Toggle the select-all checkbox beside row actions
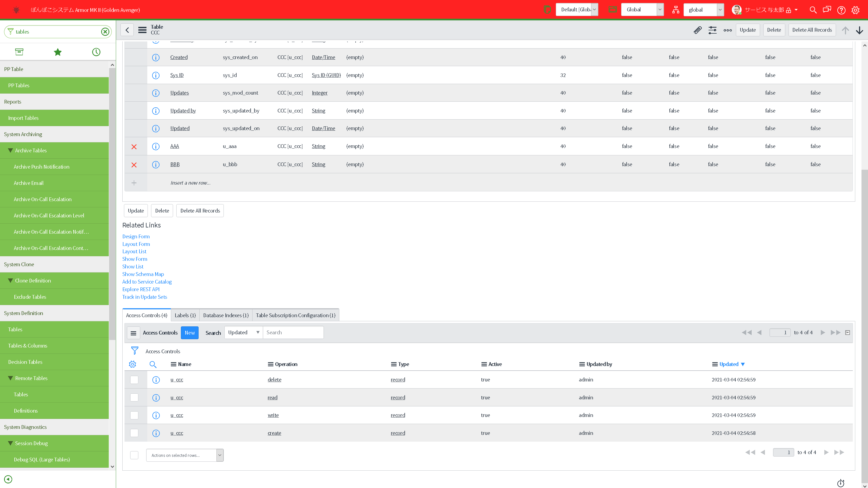This screenshot has width=868, height=488. click(134, 455)
